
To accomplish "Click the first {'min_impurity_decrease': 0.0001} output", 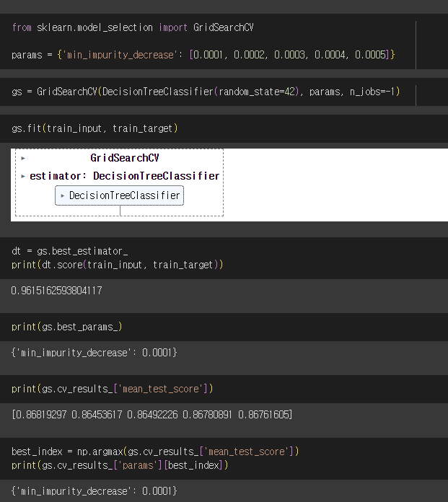I will [x=95, y=353].
